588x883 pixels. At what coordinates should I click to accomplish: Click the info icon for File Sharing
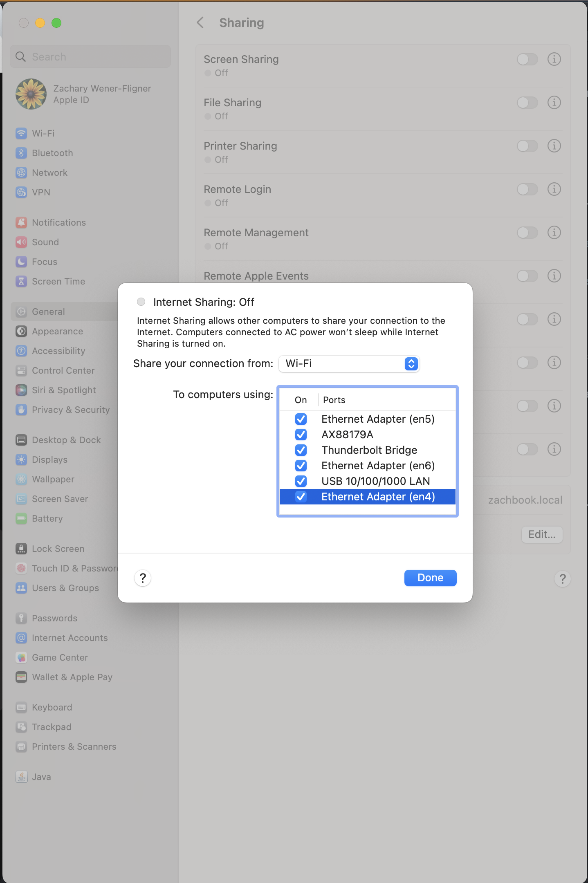(x=554, y=103)
